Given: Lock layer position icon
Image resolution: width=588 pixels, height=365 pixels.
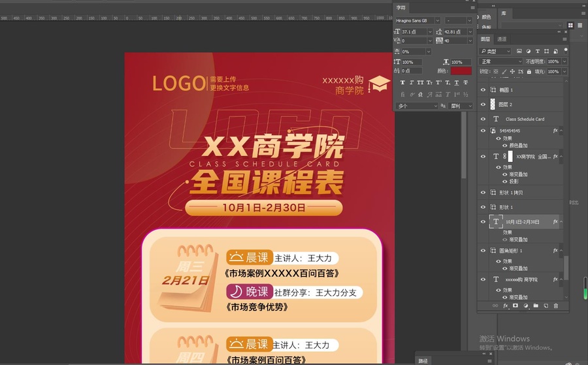Looking at the screenshot, I should (x=512, y=71).
